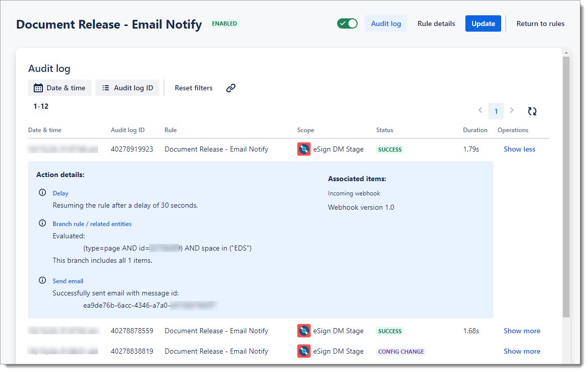Toggle the rule enabled switch off

tap(347, 23)
